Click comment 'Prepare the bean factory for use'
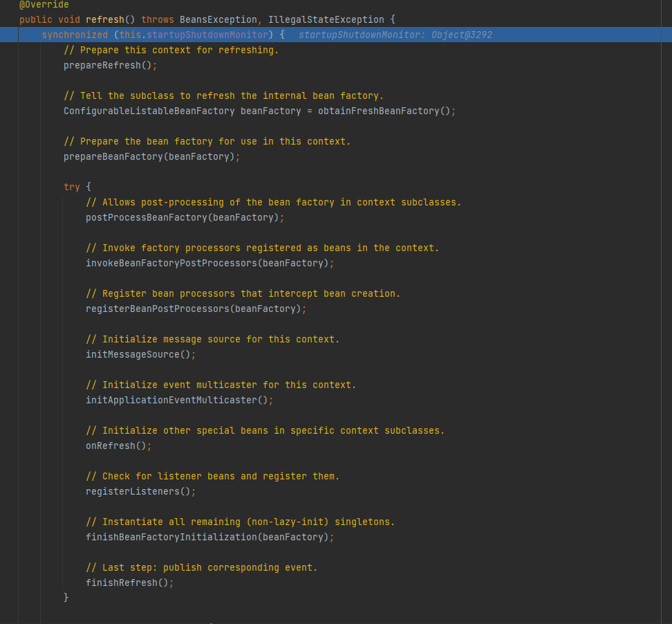Screen dimensions: 672x624 coord(207,142)
